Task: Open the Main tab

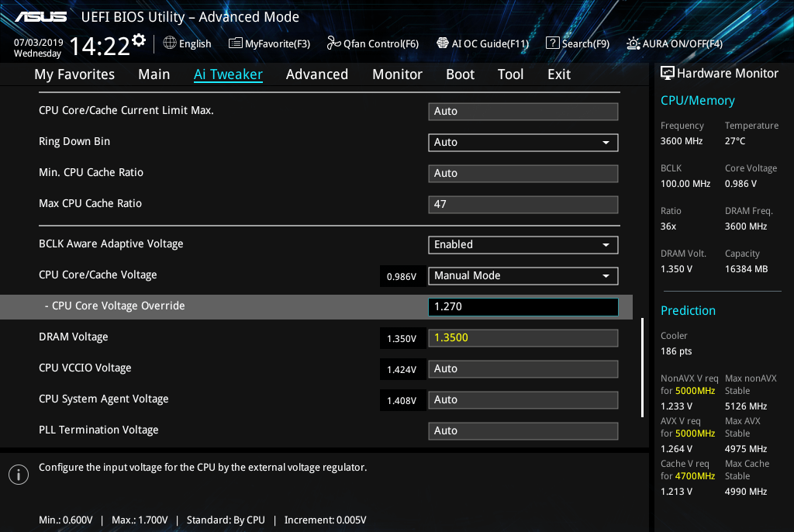Action: [x=154, y=74]
